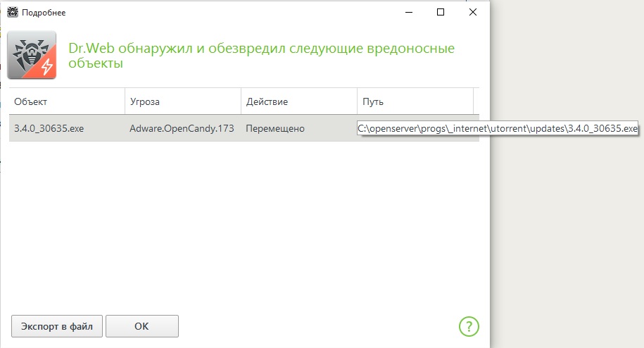The image size is (644, 348).
Task: Minimize the Подробнее window
Action: (408, 12)
